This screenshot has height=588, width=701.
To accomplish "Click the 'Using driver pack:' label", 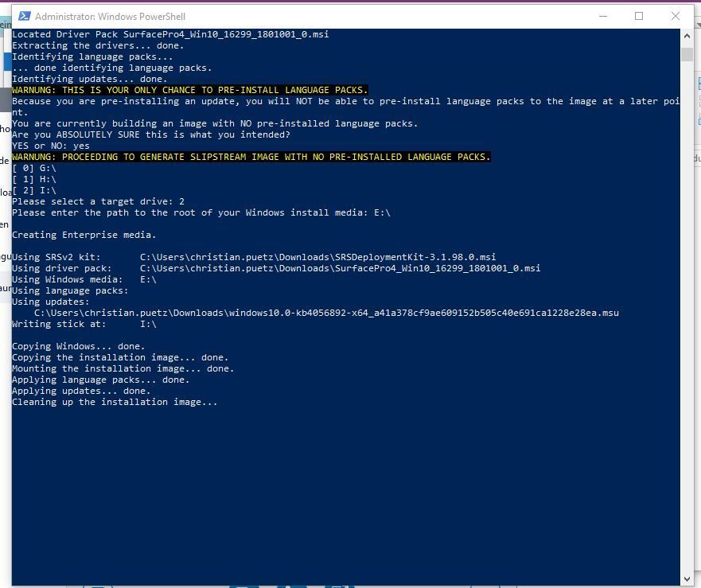I will pyautogui.click(x=62, y=268).
